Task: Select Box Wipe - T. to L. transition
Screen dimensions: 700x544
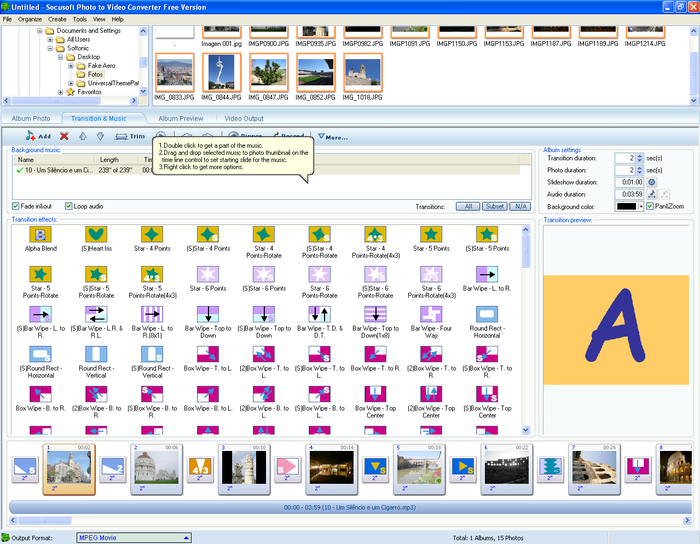Action: pos(208,359)
